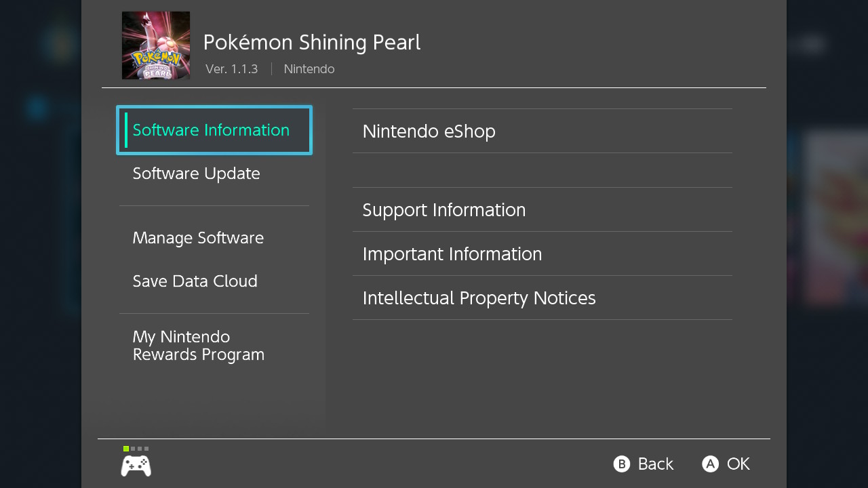Click the Nintendo publisher name in header

click(x=309, y=69)
